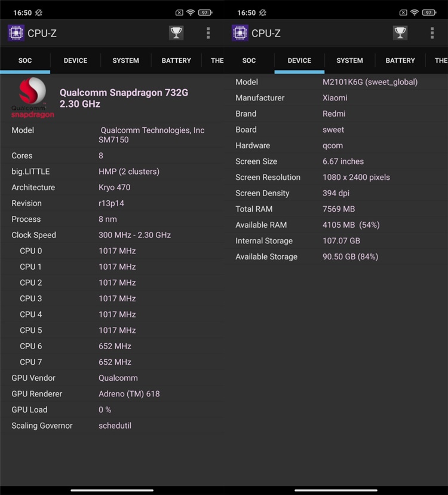
Task: Tap CPU 2 row
Action: point(112,283)
